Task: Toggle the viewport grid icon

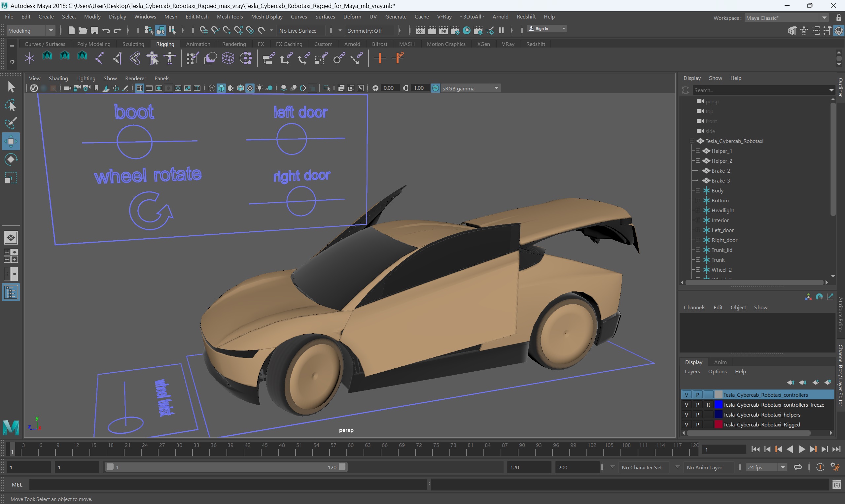Action: point(139,88)
